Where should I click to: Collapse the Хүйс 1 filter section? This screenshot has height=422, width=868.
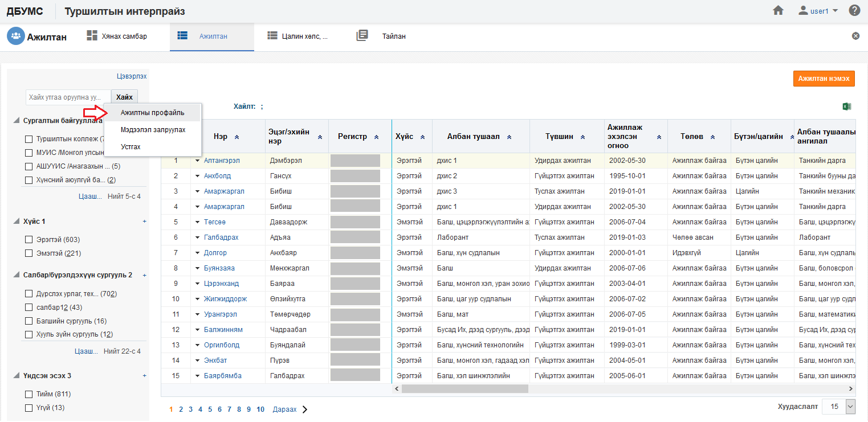tap(17, 221)
